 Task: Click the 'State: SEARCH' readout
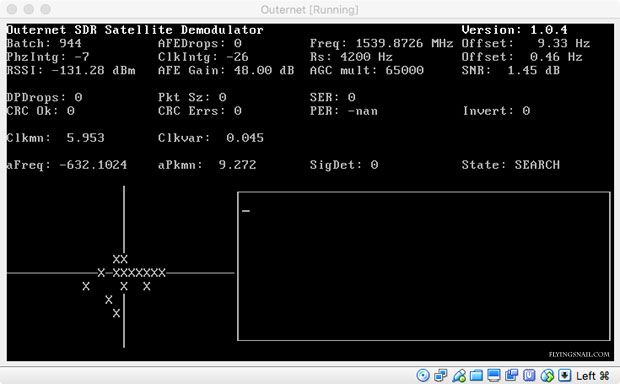point(510,165)
